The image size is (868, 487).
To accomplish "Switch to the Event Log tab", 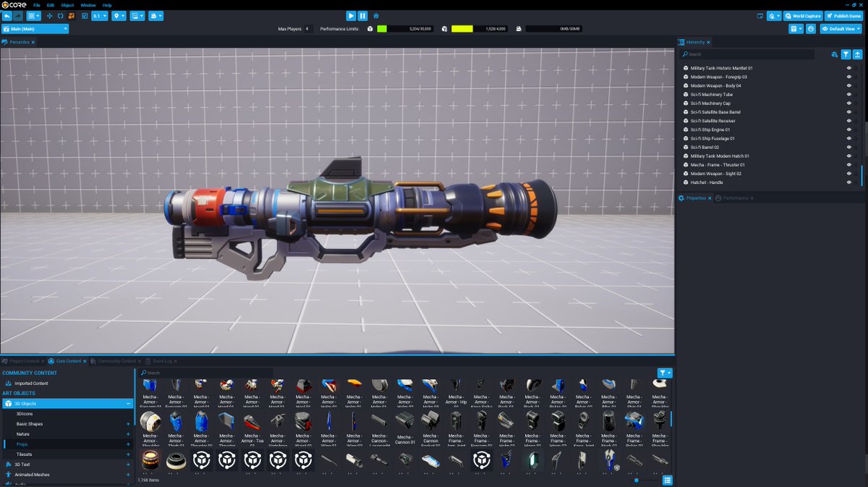I will click(x=162, y=360).
